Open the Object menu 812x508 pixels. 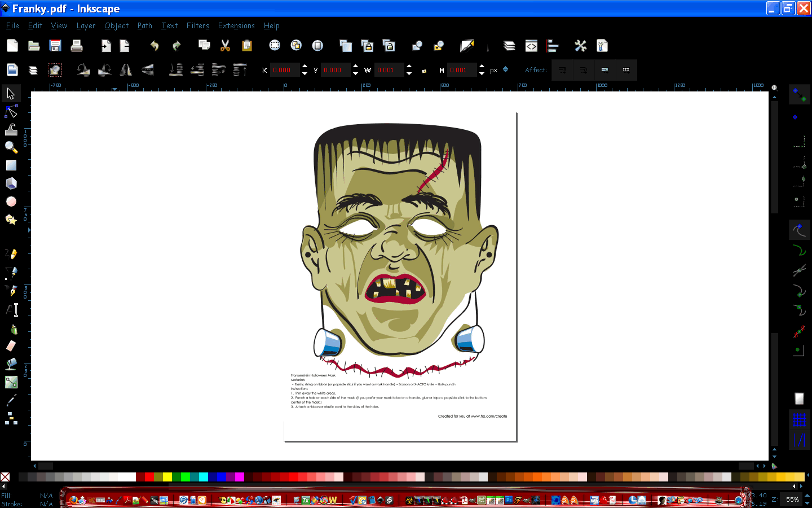[116, 25]
